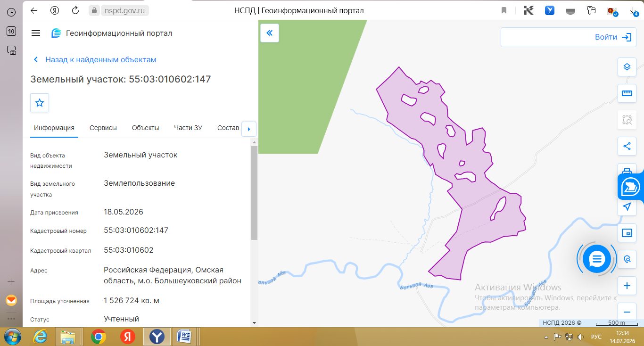Viewport: 644px width, 346px height.
Task: Click the nspd.gov.ru address field
Action: pyautogui.click(x=125, y=10)
